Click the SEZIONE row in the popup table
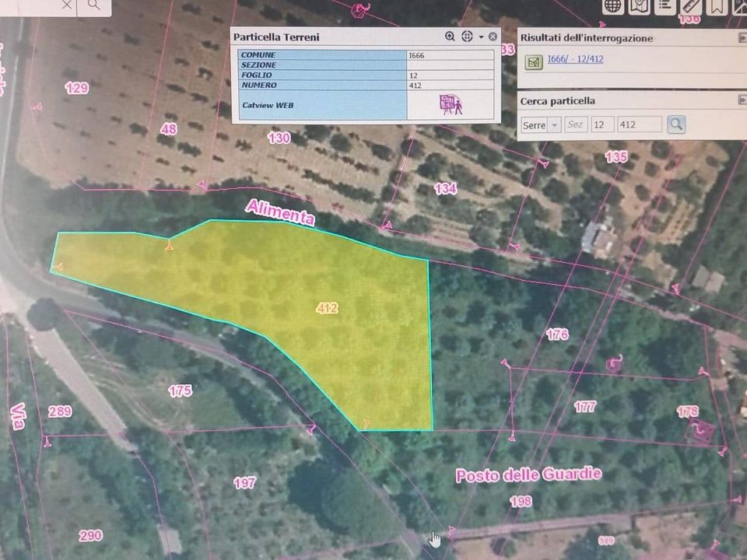Screen dimensions: 747x560 (x=366, y=65)
